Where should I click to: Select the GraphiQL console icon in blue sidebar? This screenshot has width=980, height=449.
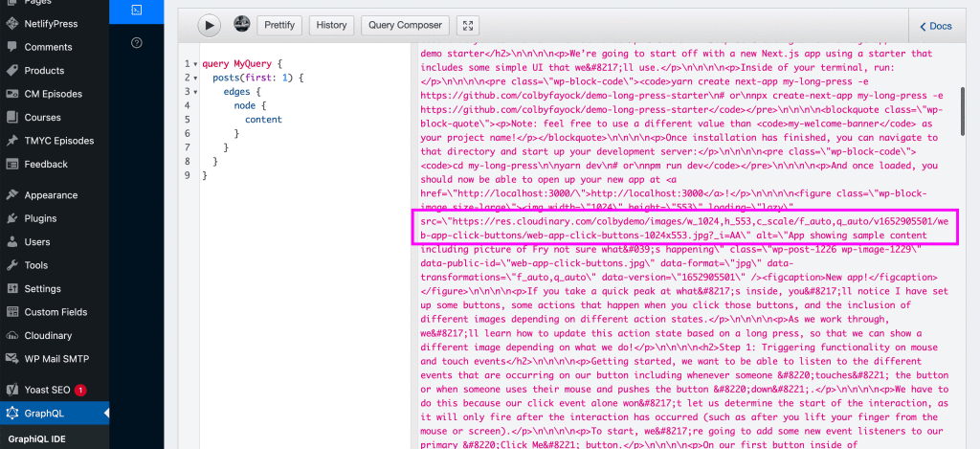point(137,10)
